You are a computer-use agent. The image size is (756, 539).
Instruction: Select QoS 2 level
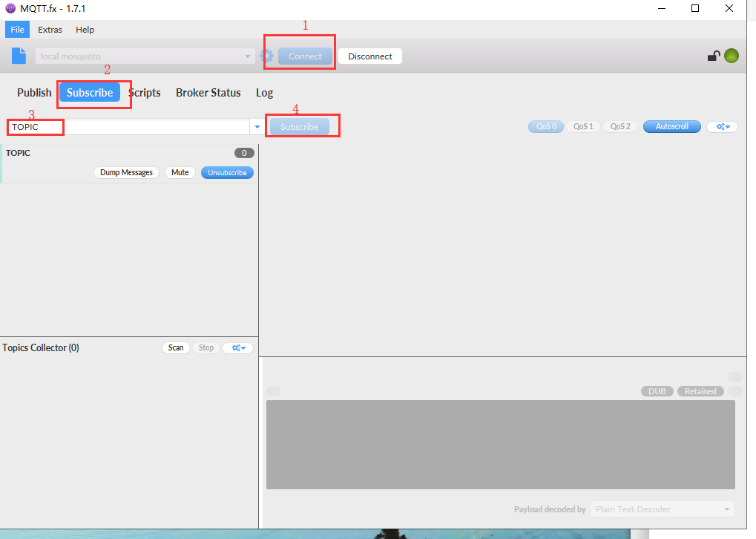pos(620,127)
